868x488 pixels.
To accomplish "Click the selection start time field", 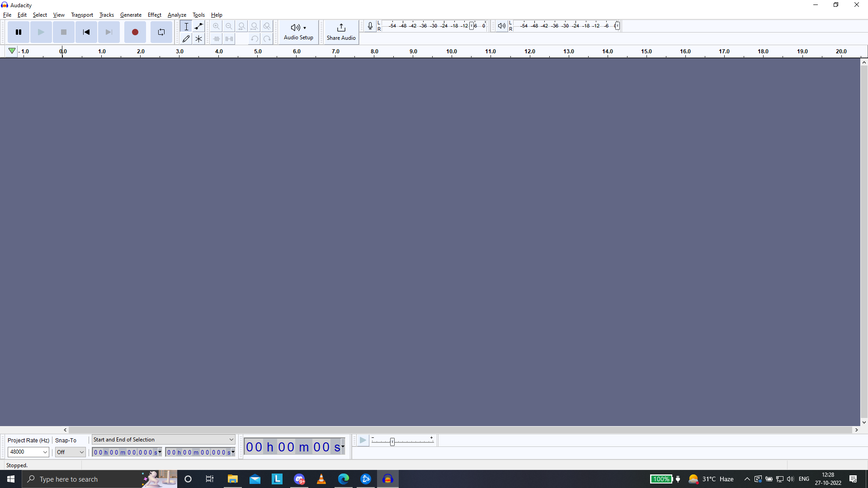I will point(124,452).
